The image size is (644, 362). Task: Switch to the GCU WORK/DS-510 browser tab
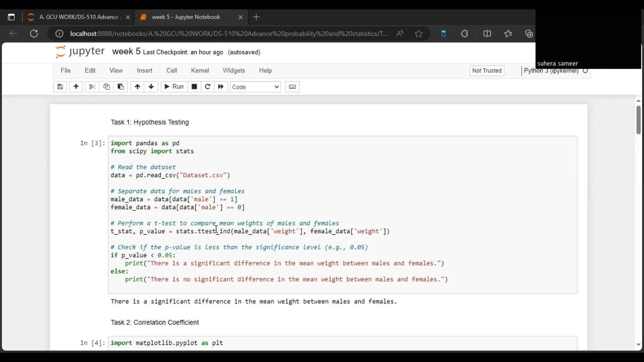pos(75,17)
